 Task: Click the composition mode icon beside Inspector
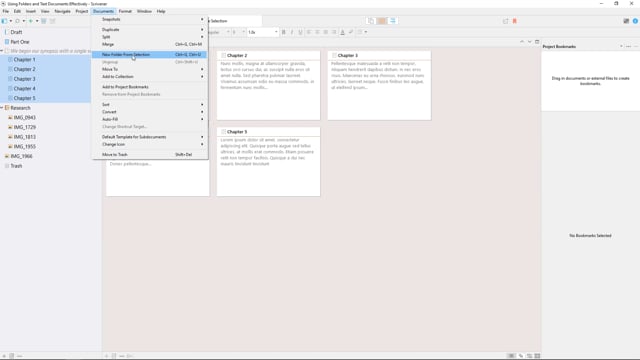(626, 21)
